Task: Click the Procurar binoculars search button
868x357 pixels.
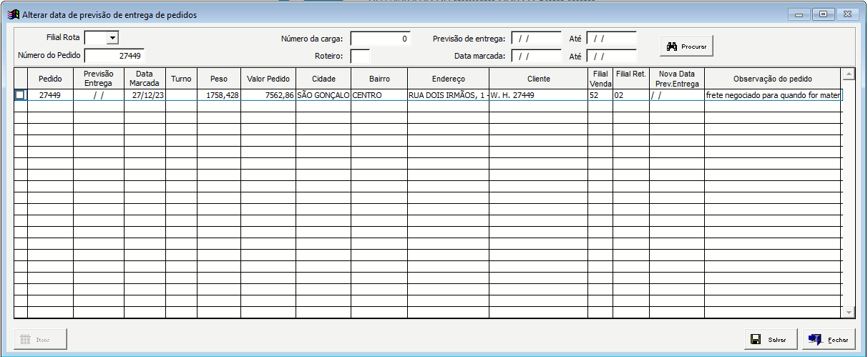Action: point(686,46)
